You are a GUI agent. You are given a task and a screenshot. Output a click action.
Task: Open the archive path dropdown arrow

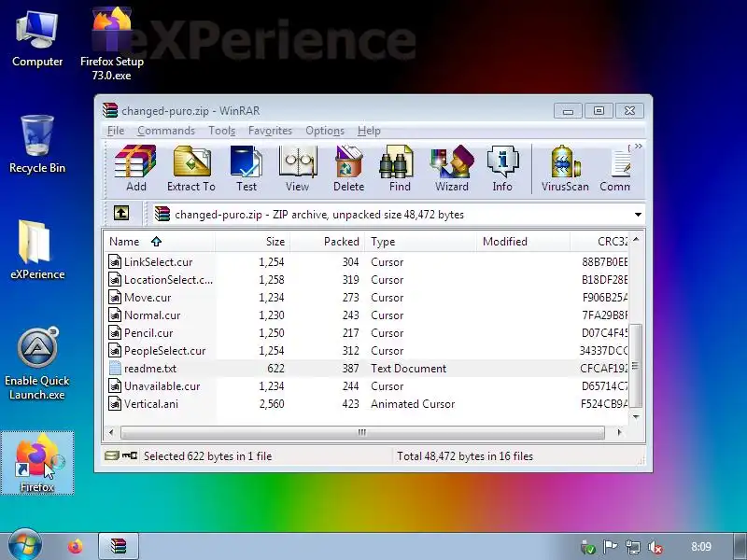pyautogui.click(x=638, y=215)
